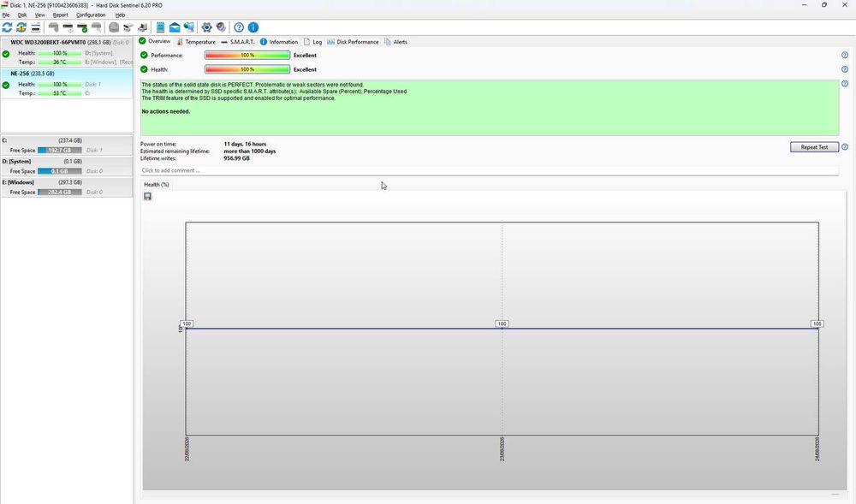
Task: Click the leftmost 100 data point on the chart
Action: click(x=187, y=323)
